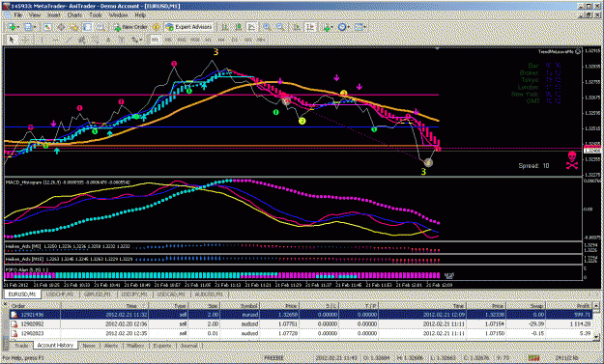Toggle the M1 timeframe button

click(x=155, y=40)
